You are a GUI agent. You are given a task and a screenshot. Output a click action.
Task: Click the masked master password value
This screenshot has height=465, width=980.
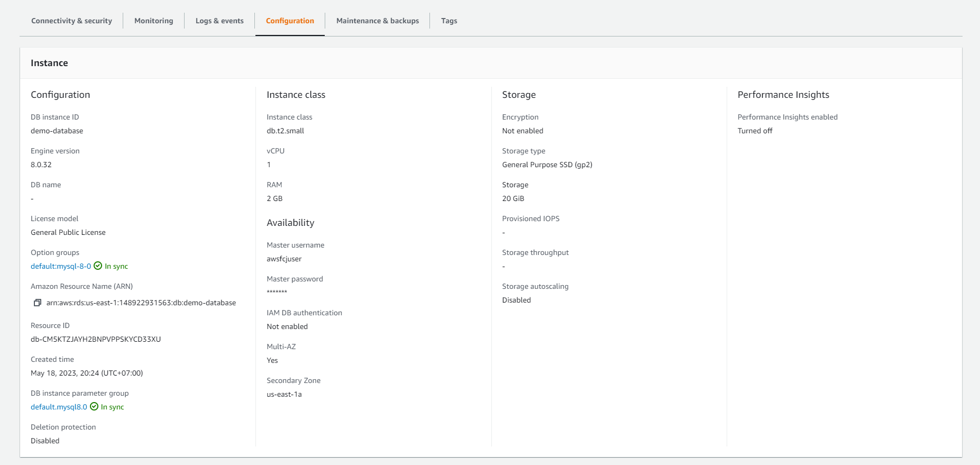(277, 292)
